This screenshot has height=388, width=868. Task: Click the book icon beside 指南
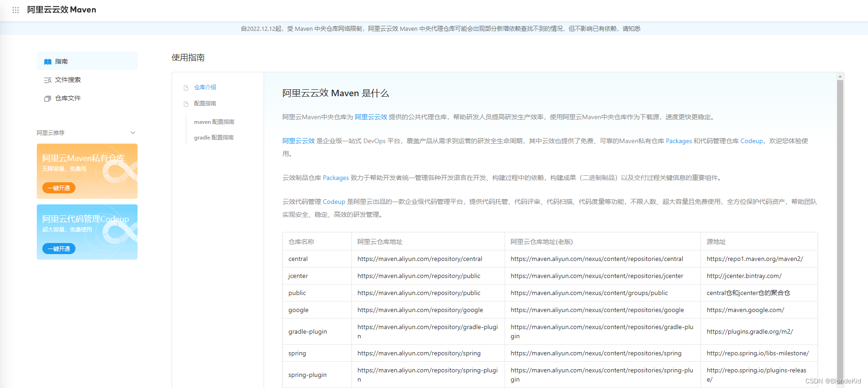point(47,62)
